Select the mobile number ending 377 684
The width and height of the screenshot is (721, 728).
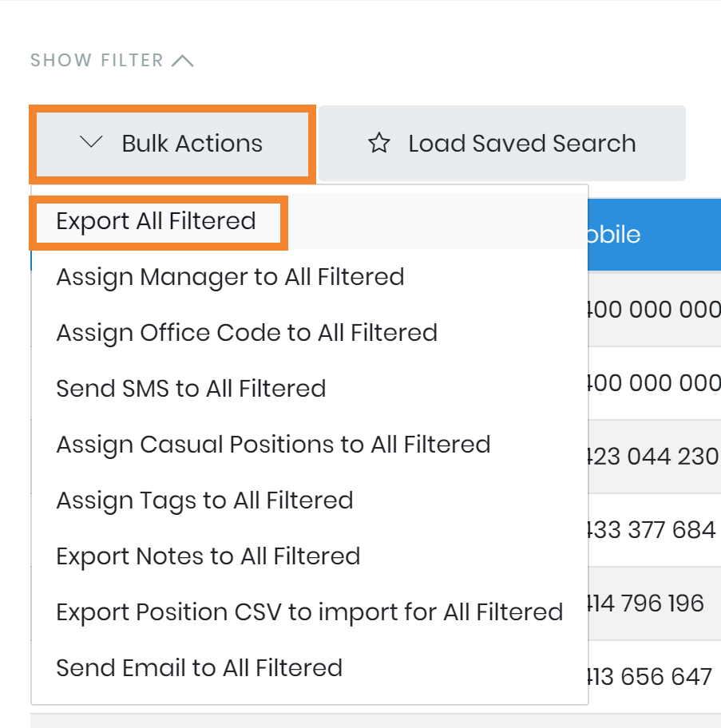point(652,529)
